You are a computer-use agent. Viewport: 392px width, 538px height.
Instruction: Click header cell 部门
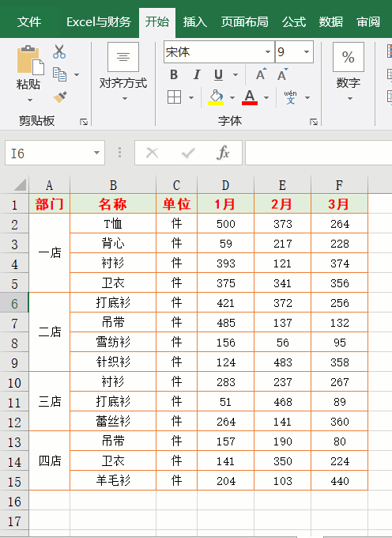pyautogui.click(x=49, y=204)
